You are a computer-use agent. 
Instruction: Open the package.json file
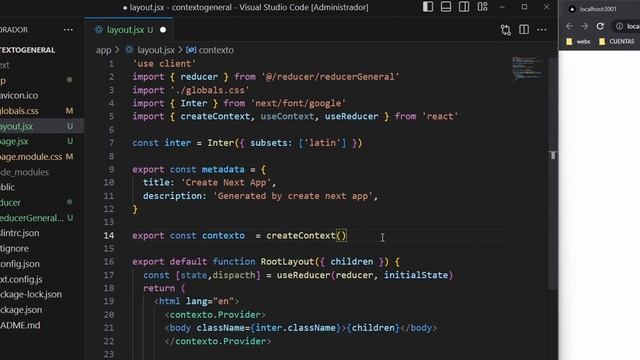click(21, 310)
